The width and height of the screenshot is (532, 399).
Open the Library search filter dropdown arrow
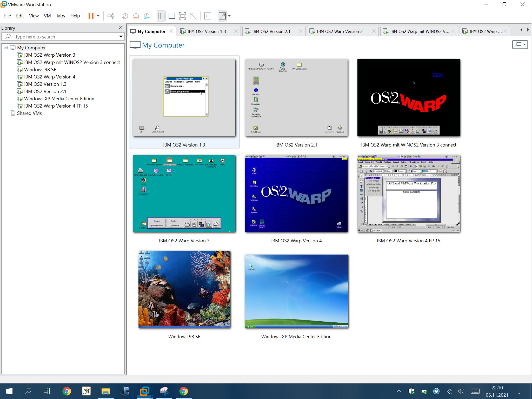pos(121,37)
